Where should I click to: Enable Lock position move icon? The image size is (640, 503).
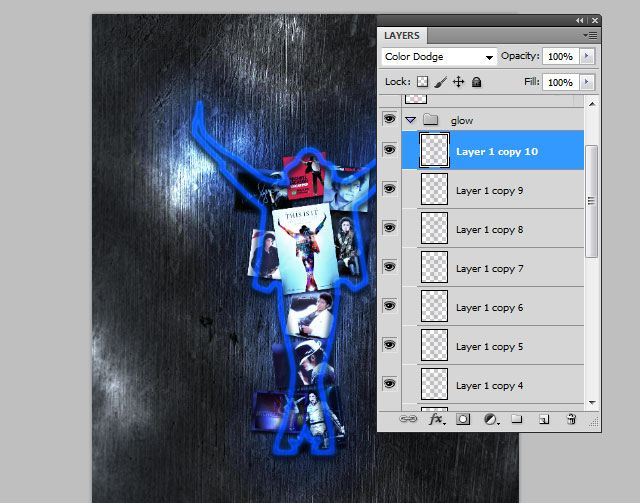pos(458,82)
